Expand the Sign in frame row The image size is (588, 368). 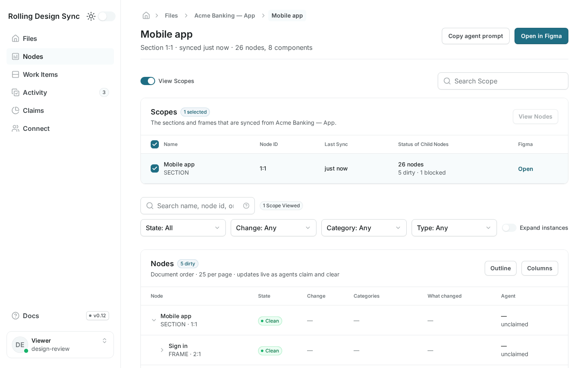[162, 350]
